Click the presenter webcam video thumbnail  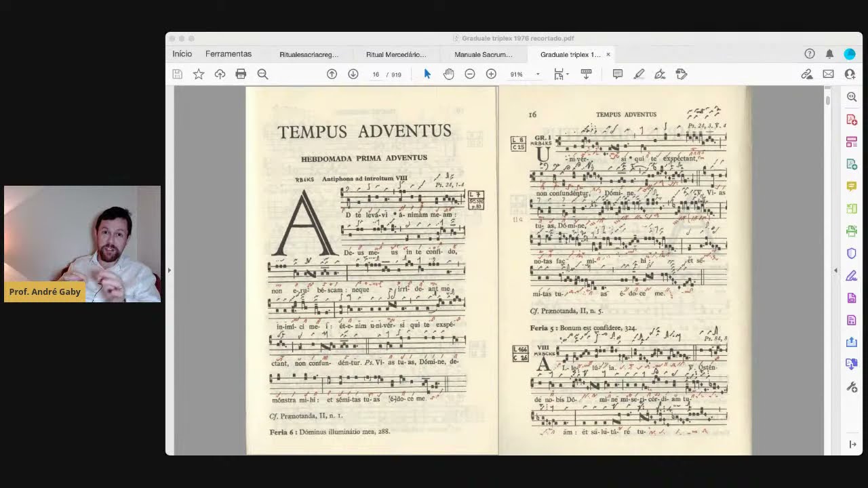tap(82, 244)
